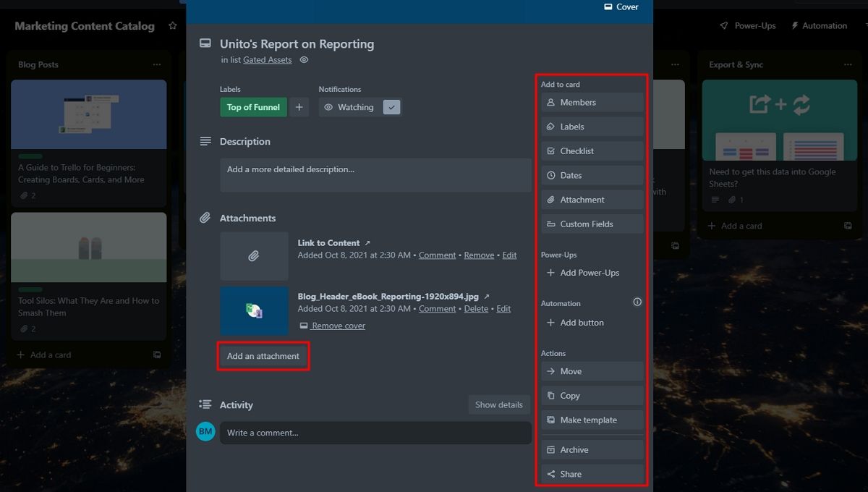Image resolution: width=868 pixels, height=492 pixels.
Task: Click the Write a comment field
Action: [x=375, y=433]
